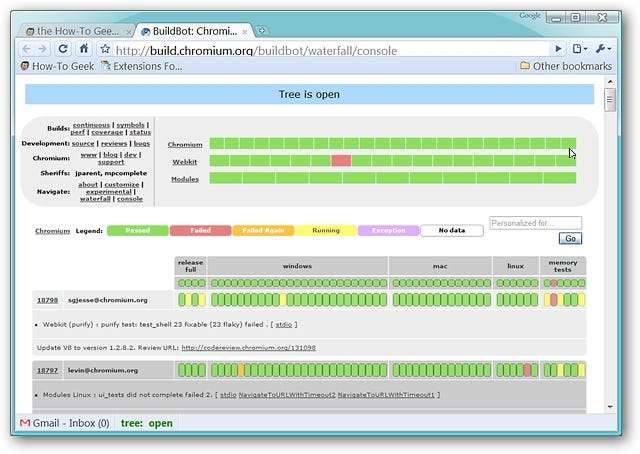640x454 pixels.
Task: Click the red linux box in levin's row
Action: pos(527,370)
